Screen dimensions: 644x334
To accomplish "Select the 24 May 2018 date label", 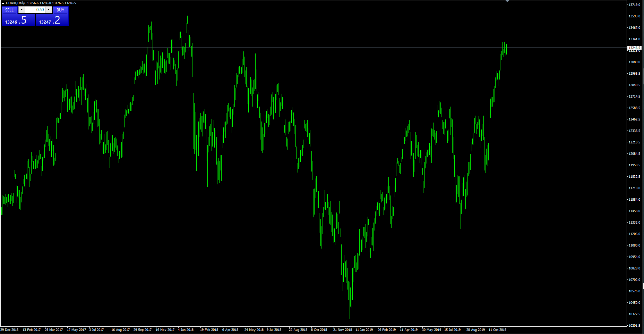I will pos(254,330).
